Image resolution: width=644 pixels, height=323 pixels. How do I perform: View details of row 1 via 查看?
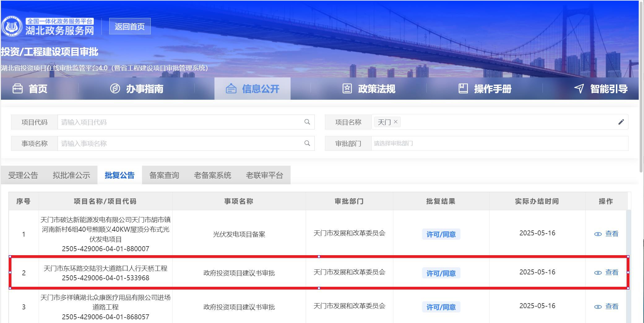pos(606,234)
